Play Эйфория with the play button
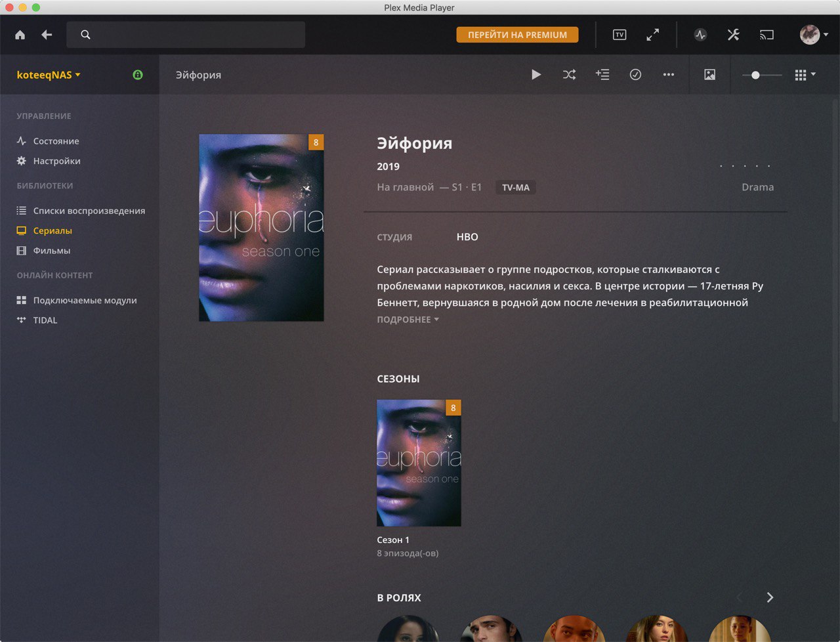Image resolution: width=840 pixels, height=642 pixels. coord(536,75)
